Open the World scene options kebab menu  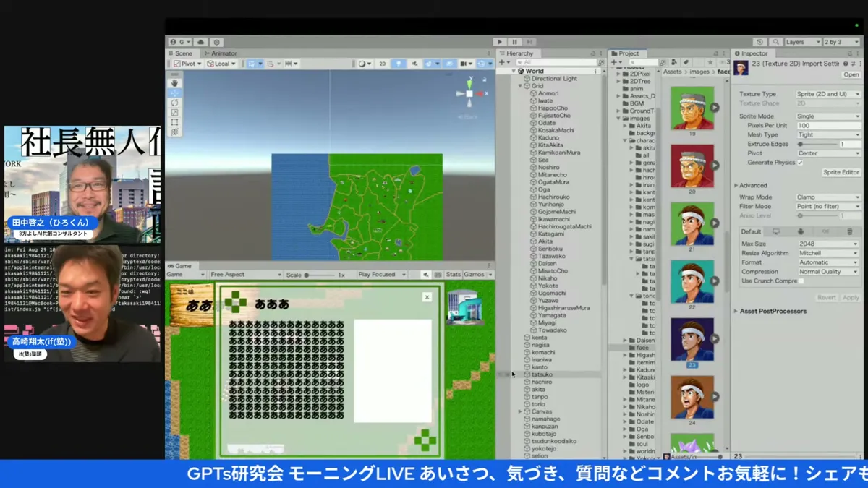click(x=595, y=71)
